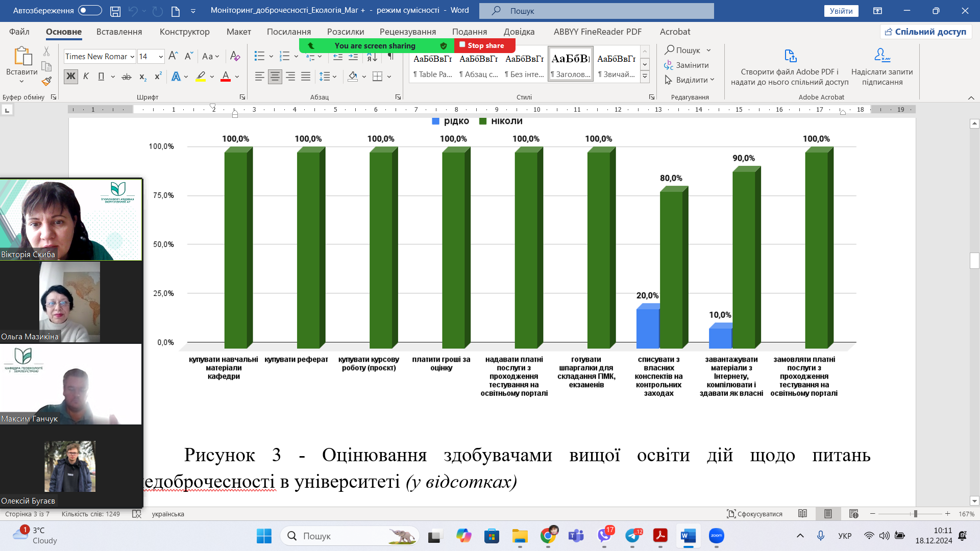Click the Save disk icon
The image size is (980, 551).
tap(115, 11)
